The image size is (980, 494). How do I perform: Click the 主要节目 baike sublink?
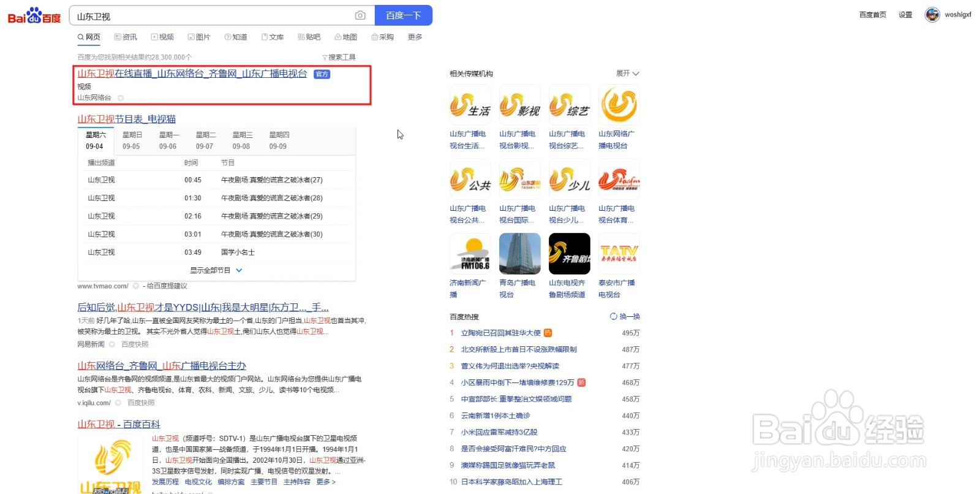tap(264, 482)
